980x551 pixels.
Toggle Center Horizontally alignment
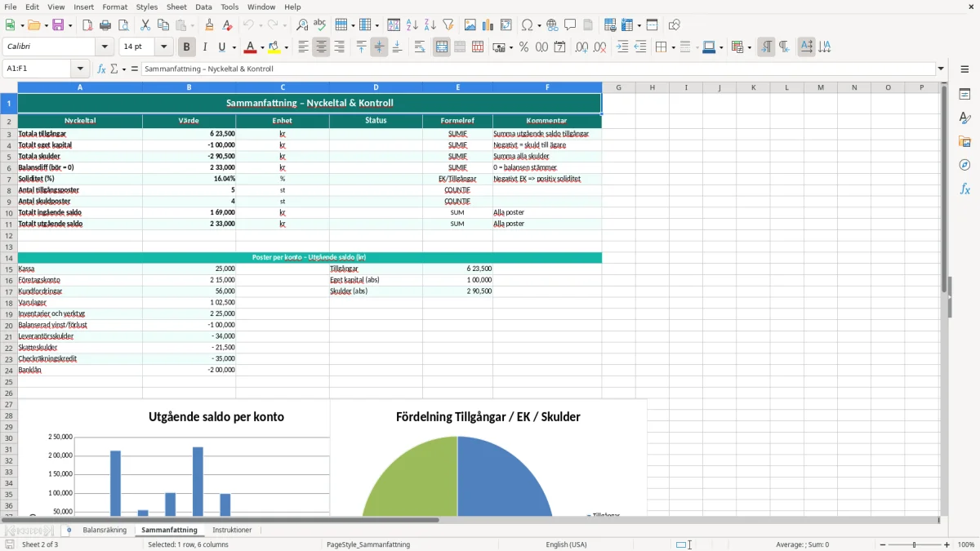click(x=321, y=47)
